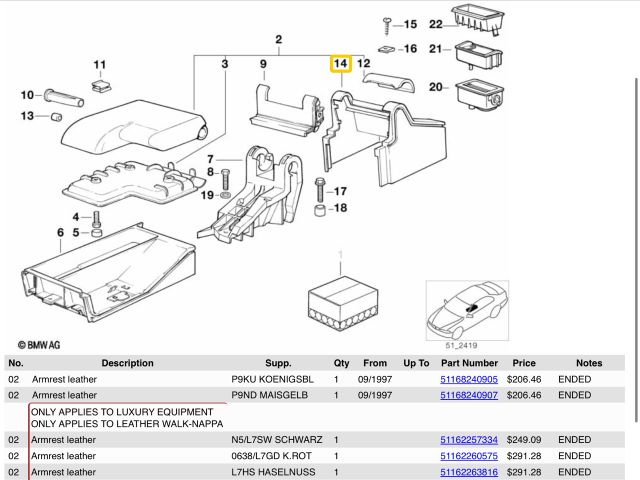
Task: Click the highlighted callout number 14
Action: 340,64
